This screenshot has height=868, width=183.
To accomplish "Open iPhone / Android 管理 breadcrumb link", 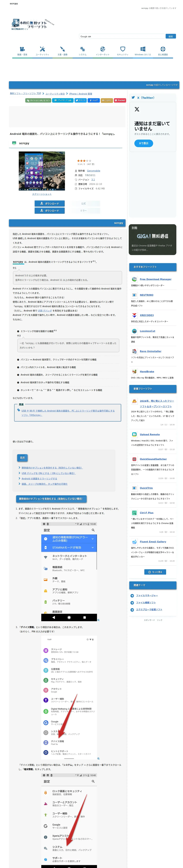I will point(81,94).
